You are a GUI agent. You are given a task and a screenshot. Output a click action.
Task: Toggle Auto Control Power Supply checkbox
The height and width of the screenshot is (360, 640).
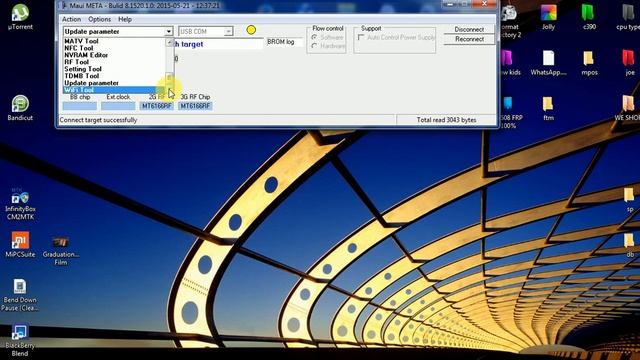361,37
